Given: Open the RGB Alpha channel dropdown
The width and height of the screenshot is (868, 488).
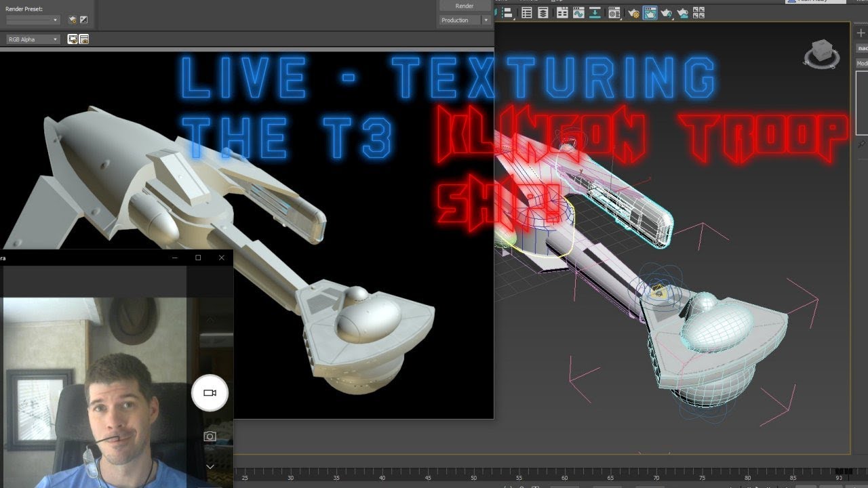Looking at the screenshot, I should point(33,39).
